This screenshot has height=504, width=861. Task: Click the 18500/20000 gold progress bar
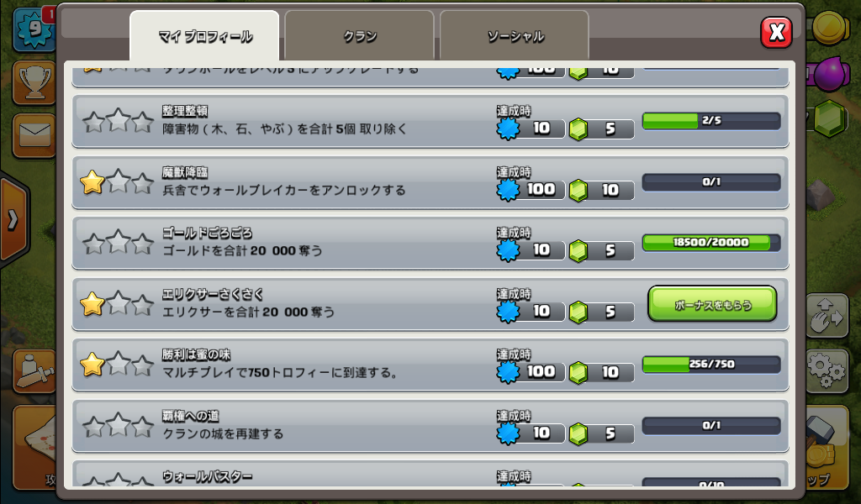coord(711,243)
